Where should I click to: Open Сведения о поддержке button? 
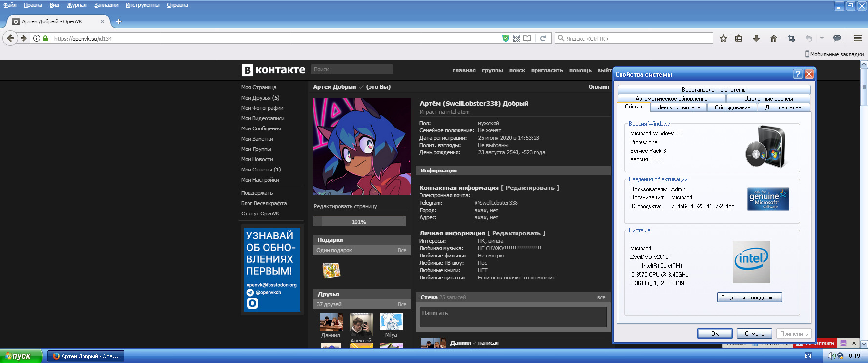749,298
